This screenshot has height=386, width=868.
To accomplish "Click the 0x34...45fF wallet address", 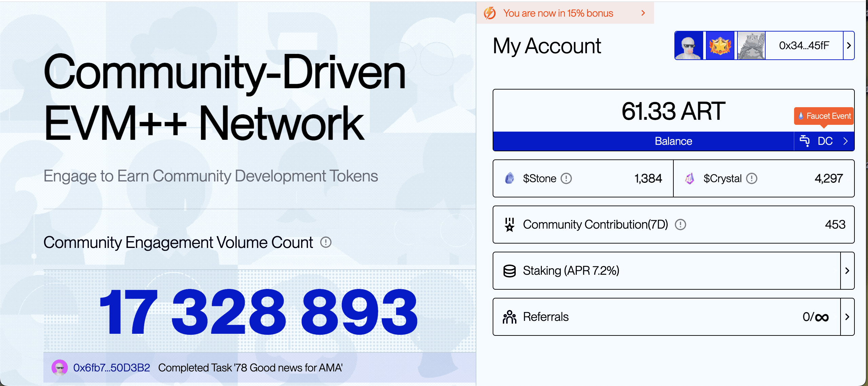I will [x=804, y=45].
